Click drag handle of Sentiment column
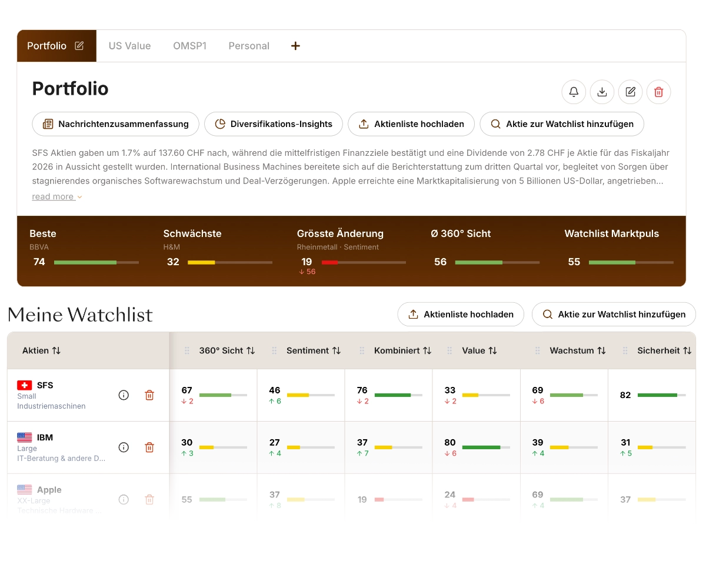This screenshot has height=588, width=706. tap(274, 350)
